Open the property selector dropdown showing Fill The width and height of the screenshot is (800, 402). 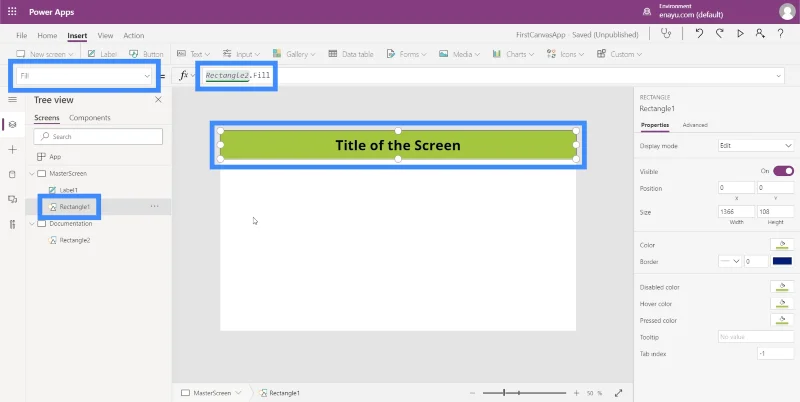84,76
